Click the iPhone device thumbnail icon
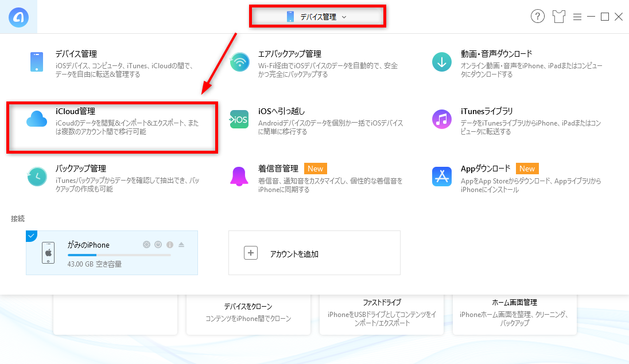 [48, 253]
